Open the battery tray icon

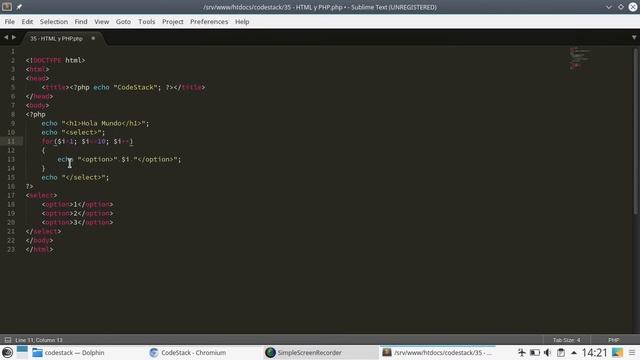[535, 352]
